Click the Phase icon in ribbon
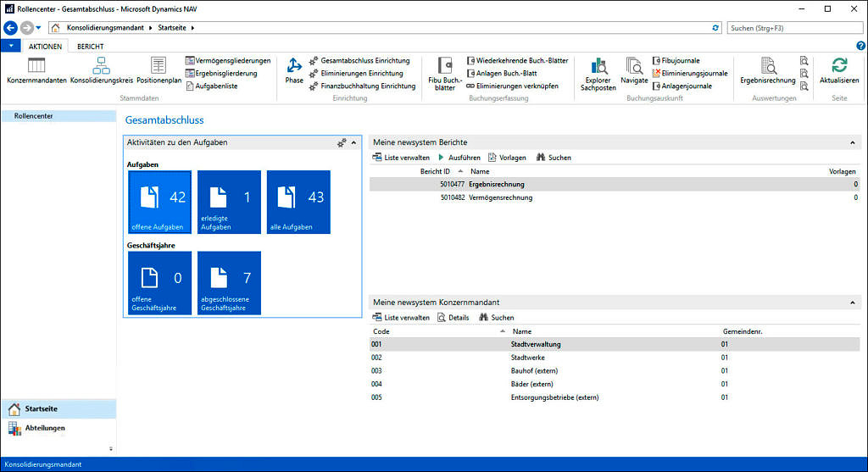Screen dimensions: 868x472 coord(294,66)
